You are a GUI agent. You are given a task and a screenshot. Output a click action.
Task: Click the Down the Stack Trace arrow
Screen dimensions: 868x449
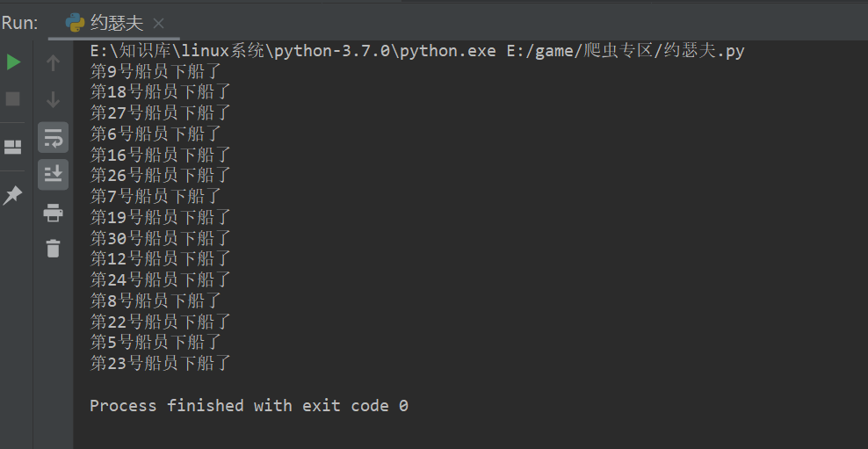click(53, 100)
